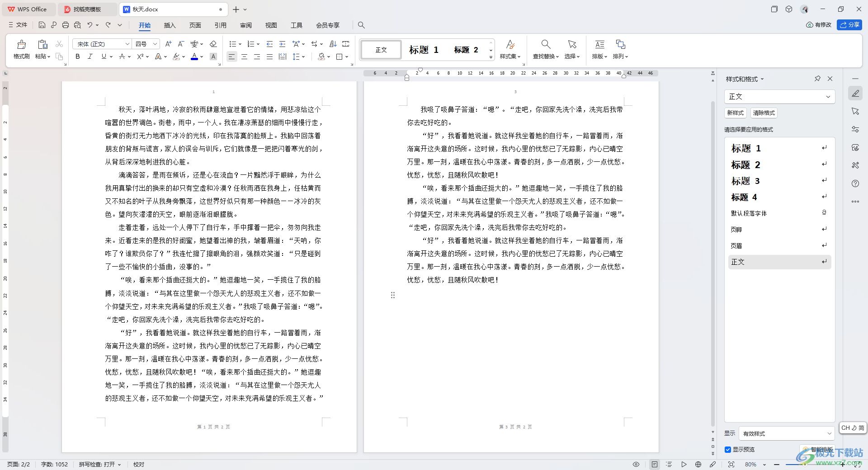The image size is (868, 470).
Task: Click the eraser clear formatting icon
Action: point(213,44)
